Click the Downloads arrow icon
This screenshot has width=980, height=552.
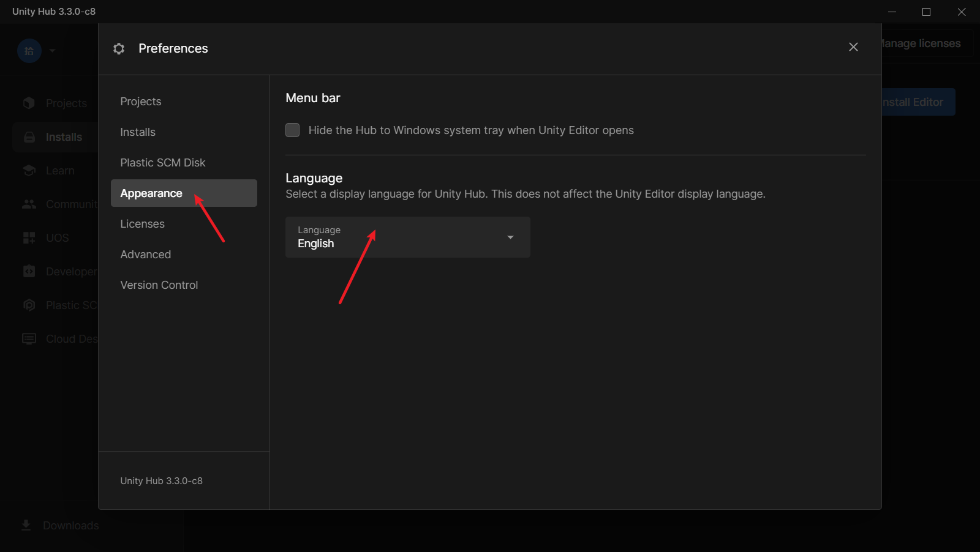26,525
